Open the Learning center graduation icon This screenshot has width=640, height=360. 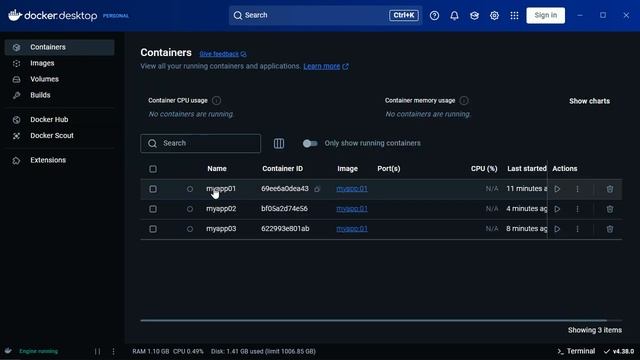click(474, 16)
